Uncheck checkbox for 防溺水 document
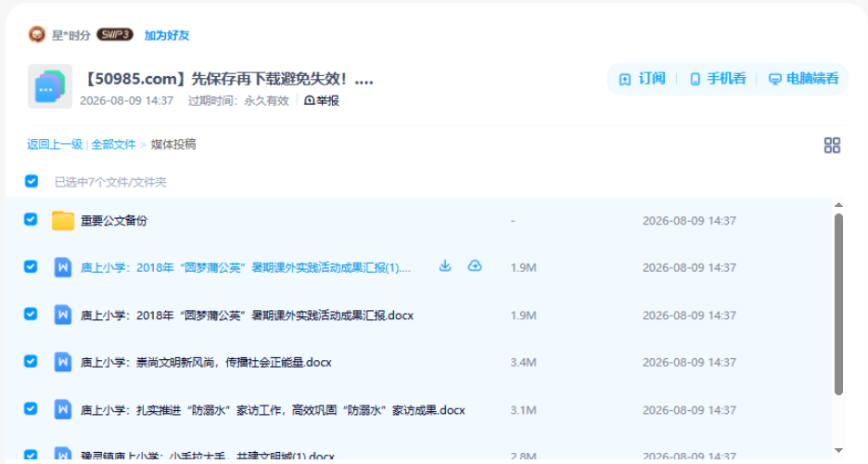The image size is (868, 464). [31, 408]
